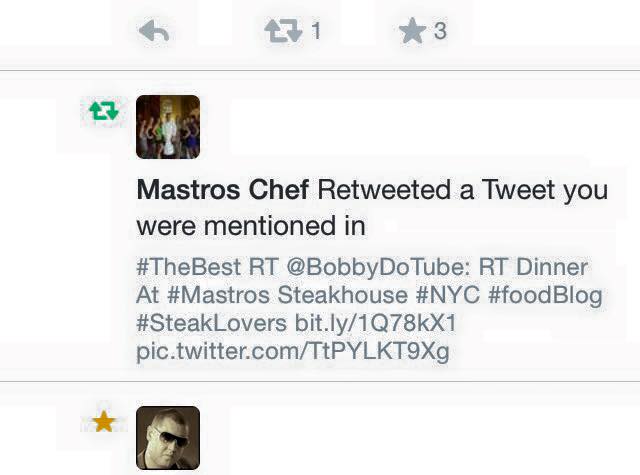Tap the reply arrow icon
The width and height of the screenshot is (640, 475).
[x=154, y=31]
